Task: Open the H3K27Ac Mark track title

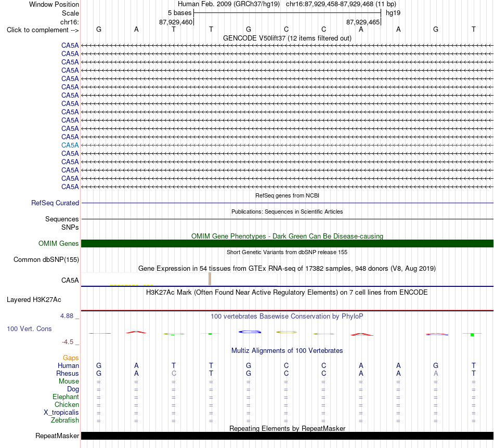Action: (287, 293)
